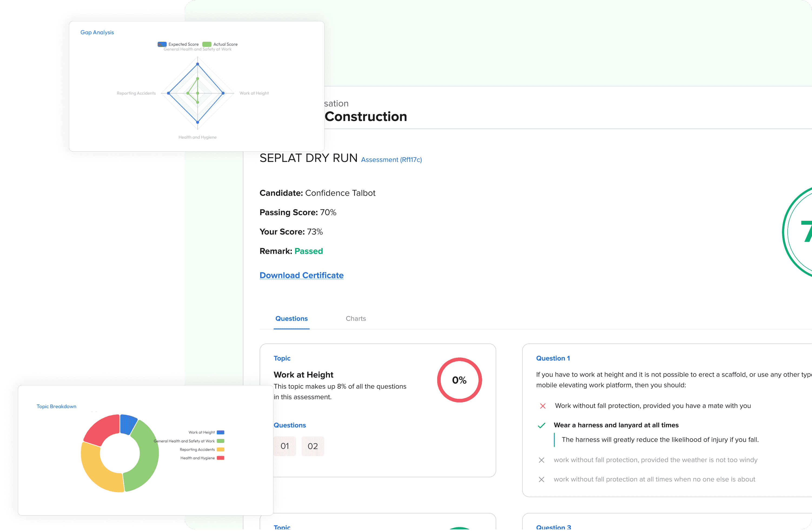Click the Health and Hygiene radar axis label
Image resolution: width=812 pixels, height=531 pixels.
pyautogui.click(x=197, y=137)
